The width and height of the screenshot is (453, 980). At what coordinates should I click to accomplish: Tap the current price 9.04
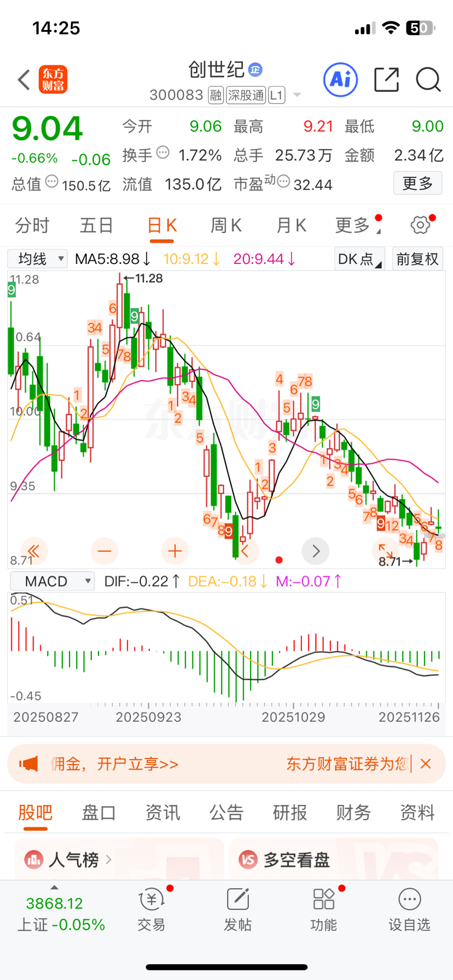47,128
